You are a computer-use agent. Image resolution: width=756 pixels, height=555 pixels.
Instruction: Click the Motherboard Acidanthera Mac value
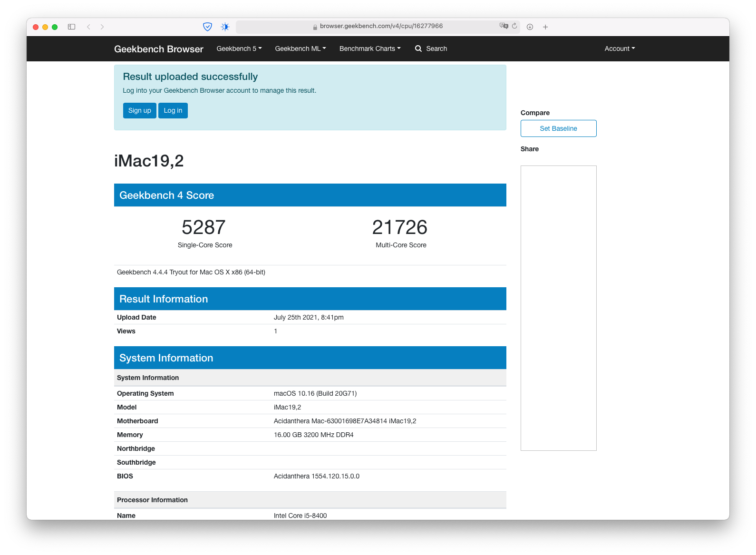345,421
